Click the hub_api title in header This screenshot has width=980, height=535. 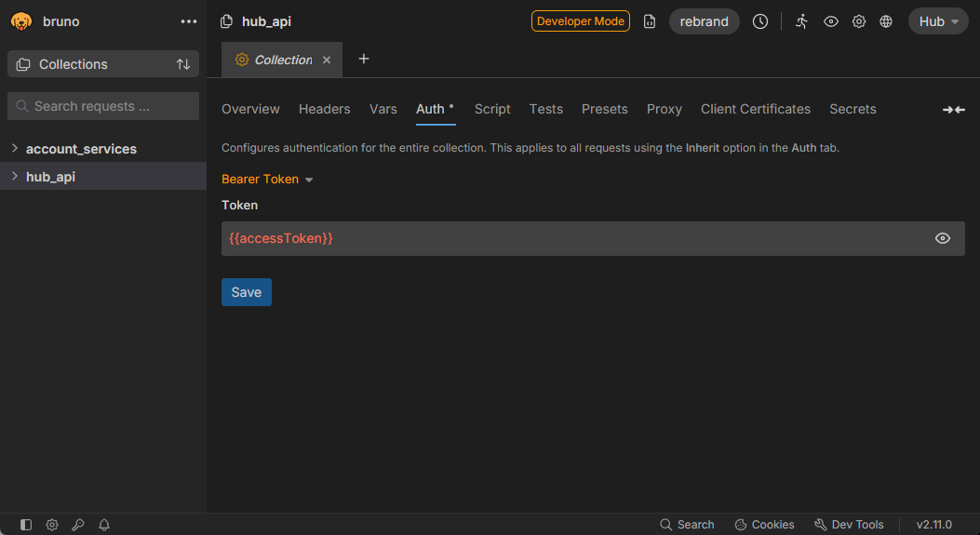(x=266, y=21)
